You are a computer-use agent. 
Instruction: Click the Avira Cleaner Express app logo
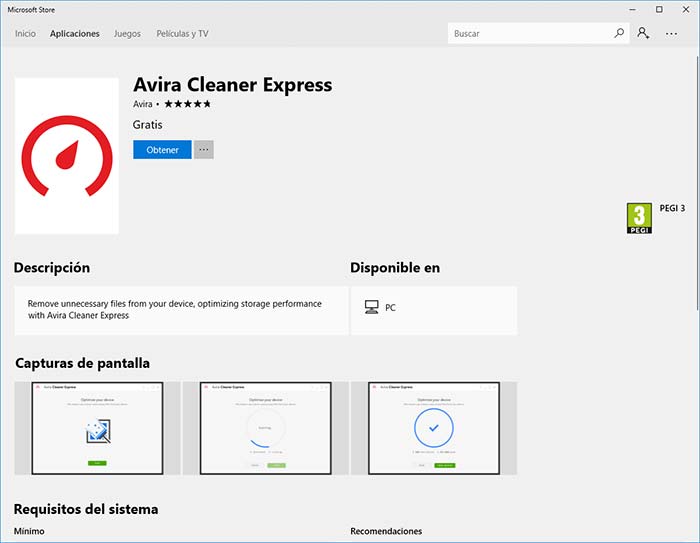tap(67, 156)
